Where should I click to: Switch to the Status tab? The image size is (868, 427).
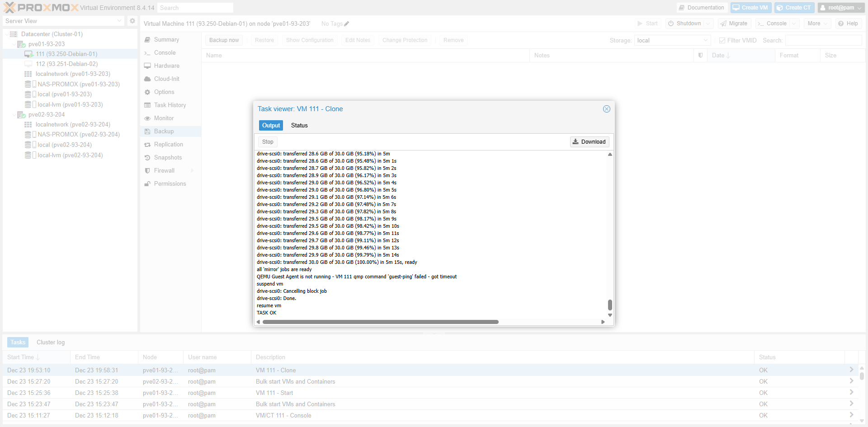(299, 126)
